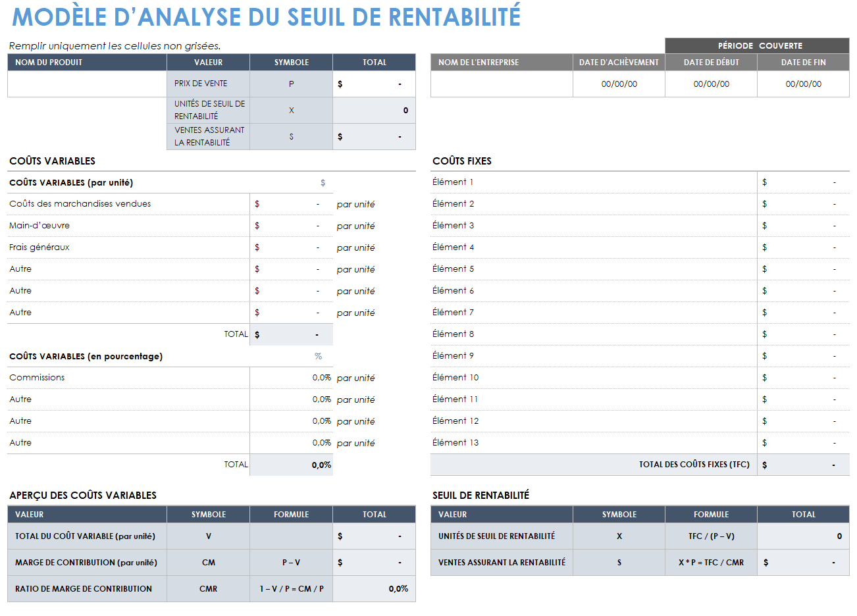Click the instruction Remplir uniquement les cellules non grisées

click(x=115, y=46)
